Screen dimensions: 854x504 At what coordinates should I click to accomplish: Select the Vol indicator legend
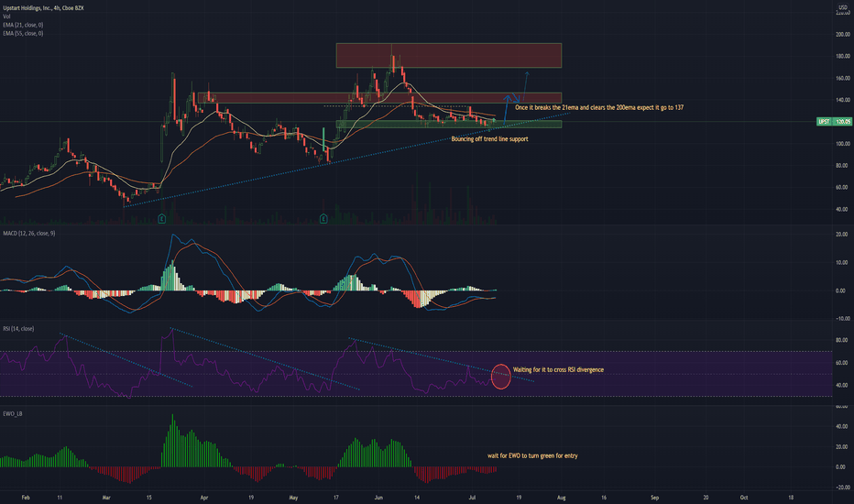point(6,16)
